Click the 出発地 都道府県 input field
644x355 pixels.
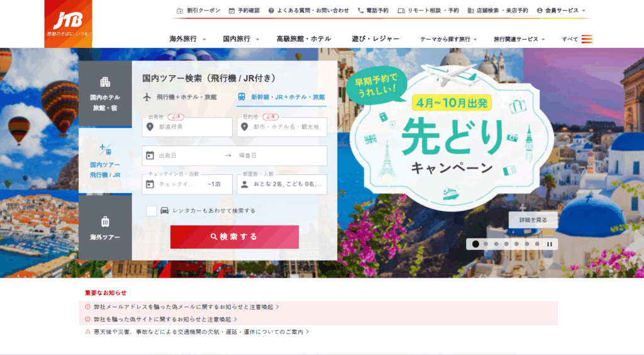[187, 127]
